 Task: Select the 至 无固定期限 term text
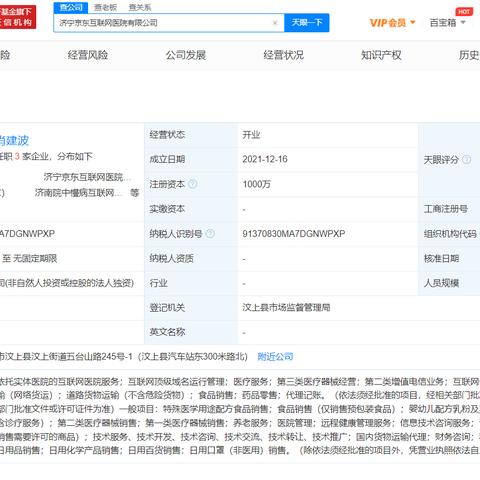tap(29, 258)
